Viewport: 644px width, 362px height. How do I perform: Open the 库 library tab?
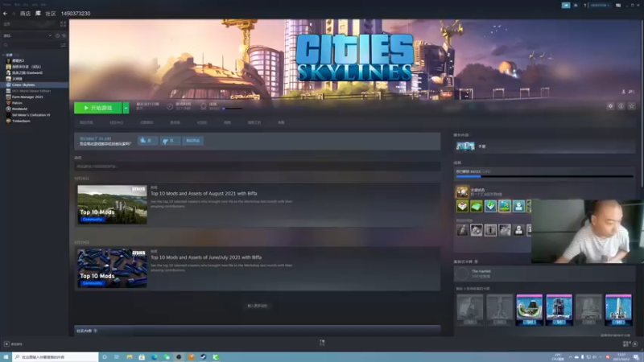tap(38, 14)
